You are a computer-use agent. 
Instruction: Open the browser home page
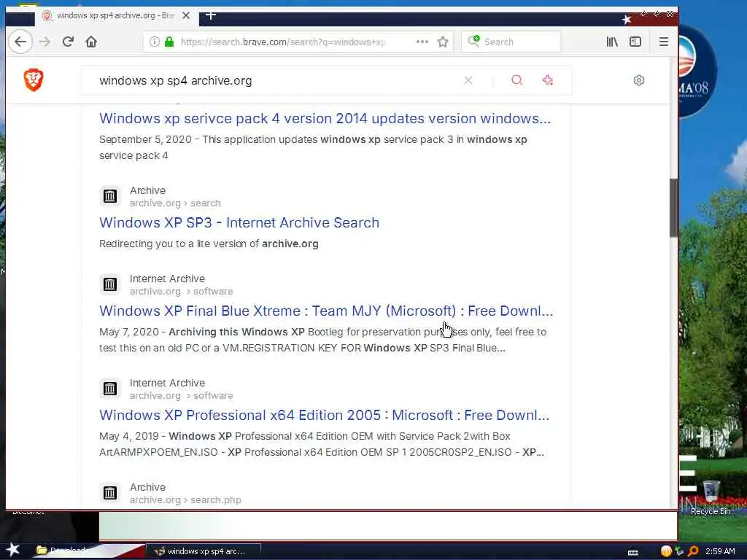pos(91,42)
